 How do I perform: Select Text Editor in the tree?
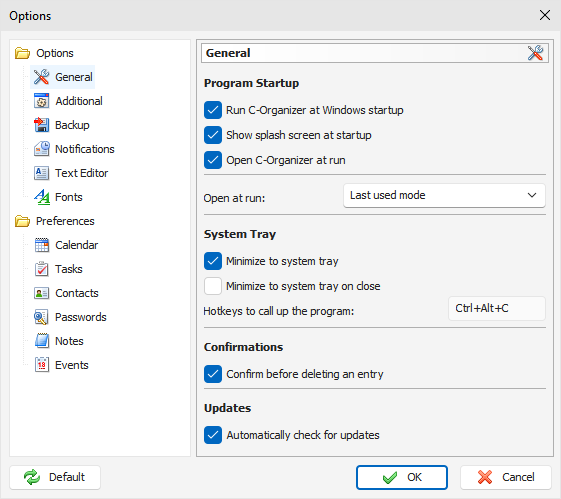[x=81, y=173]
